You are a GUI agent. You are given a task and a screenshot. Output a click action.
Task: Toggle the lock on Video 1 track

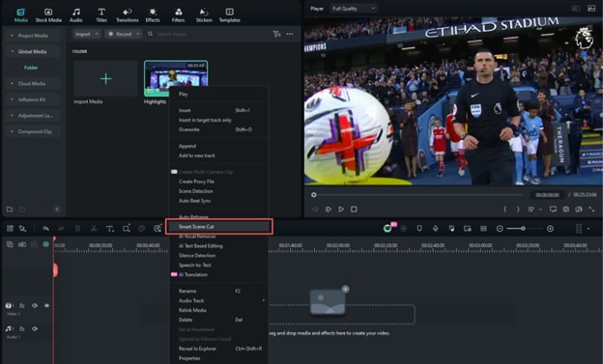(x=22, y=305)
